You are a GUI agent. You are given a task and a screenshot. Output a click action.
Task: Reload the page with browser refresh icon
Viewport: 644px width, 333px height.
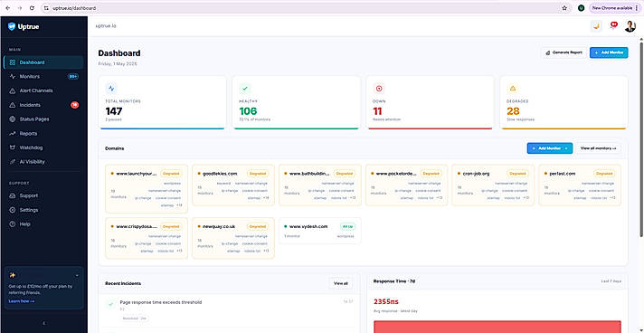(32, 8)
